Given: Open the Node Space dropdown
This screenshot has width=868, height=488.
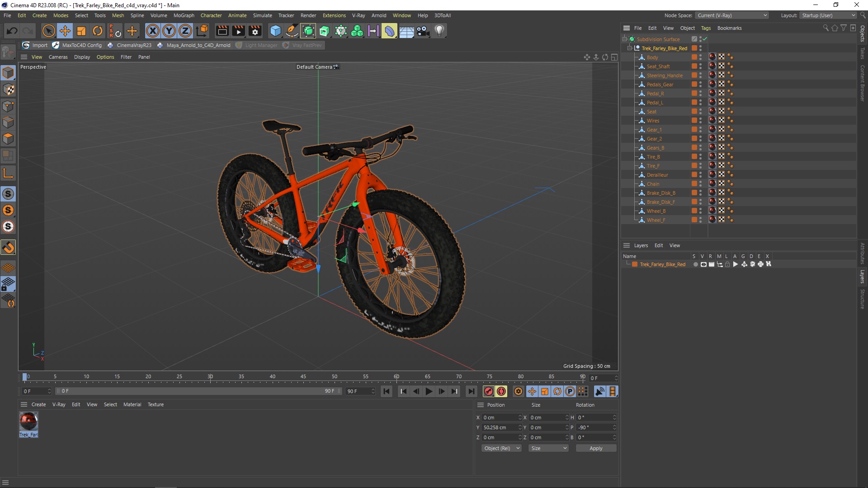Looking at the screenshot, I should tap(732, 15).
